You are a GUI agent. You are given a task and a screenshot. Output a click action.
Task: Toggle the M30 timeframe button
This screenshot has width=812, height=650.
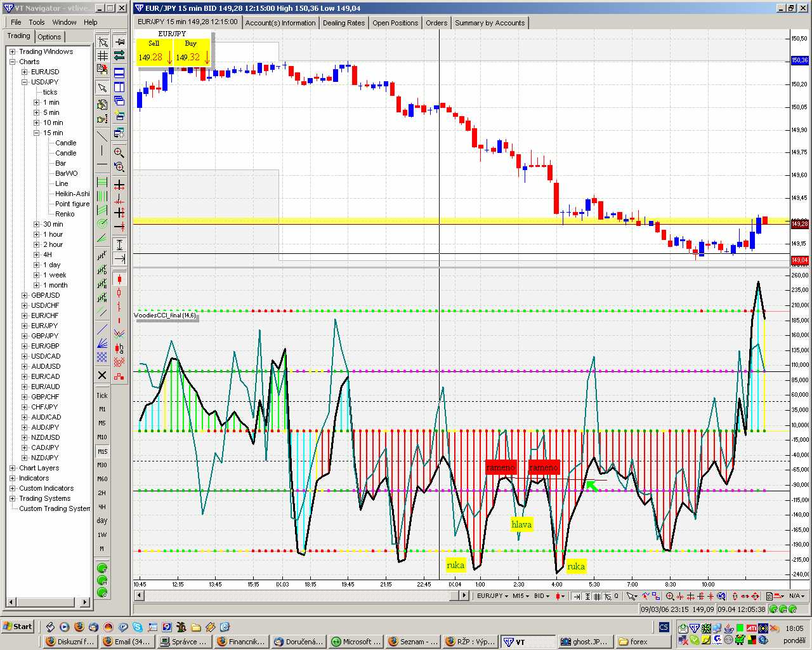(102, 465)
